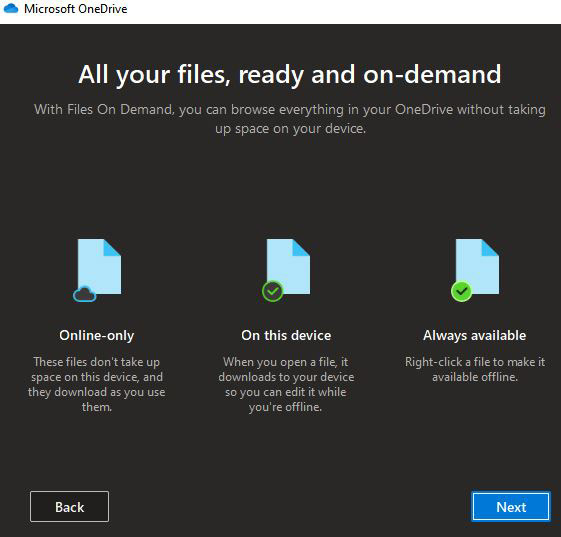
Task: Click the 'up space on your device' line
Action: point(290,128)
